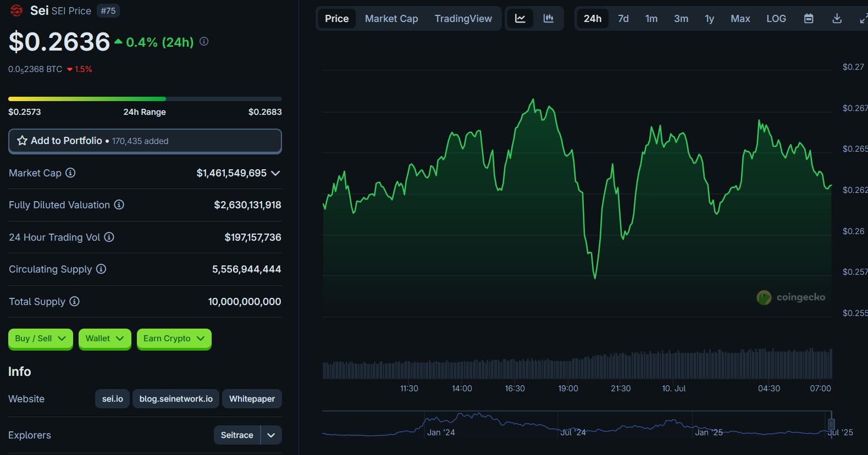This screenshot has width=868, height=455.
Task: Click the 10. Jul axis label
Action: tap(674, 389)
